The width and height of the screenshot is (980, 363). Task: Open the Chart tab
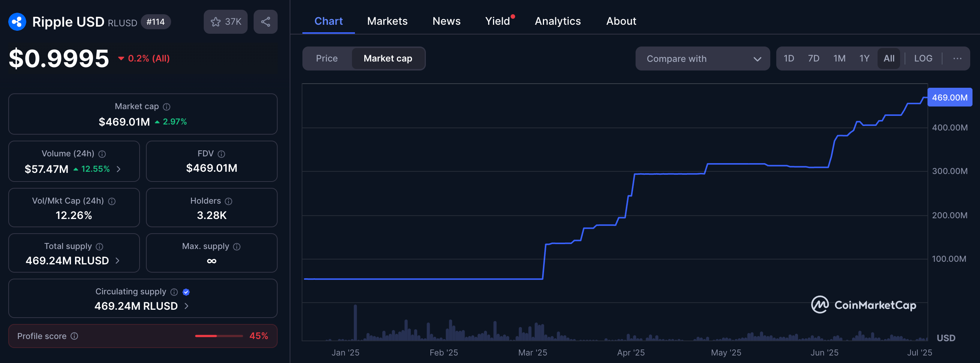tap(328, 21)
